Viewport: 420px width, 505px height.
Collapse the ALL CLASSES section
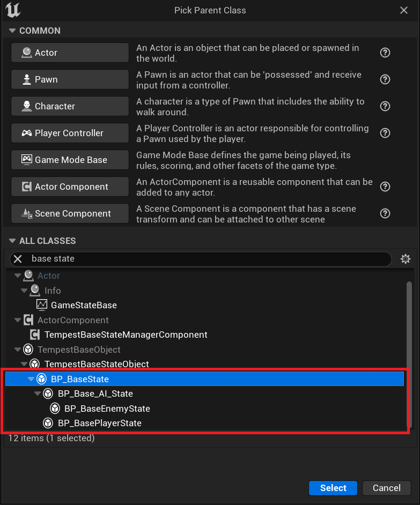[12, 241]
